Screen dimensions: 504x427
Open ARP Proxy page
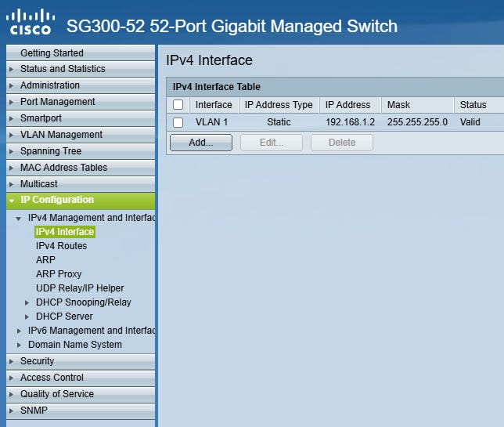tap(59, 274)
